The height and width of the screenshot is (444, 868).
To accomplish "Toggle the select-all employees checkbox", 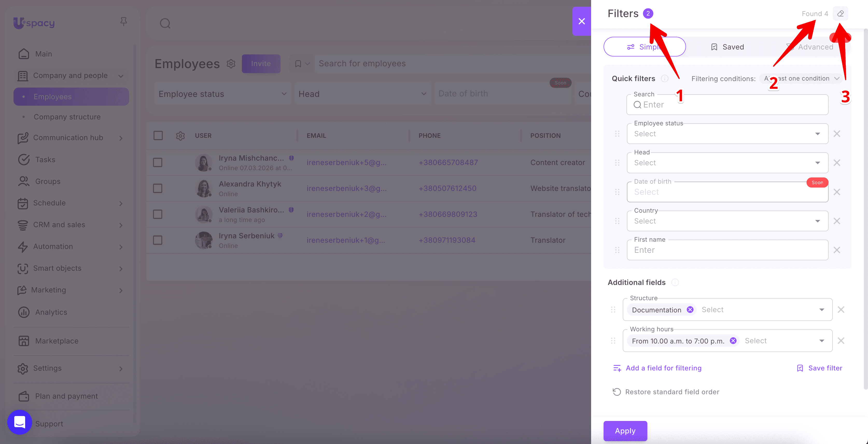I will pyautogui.click(x=158, y=136).
